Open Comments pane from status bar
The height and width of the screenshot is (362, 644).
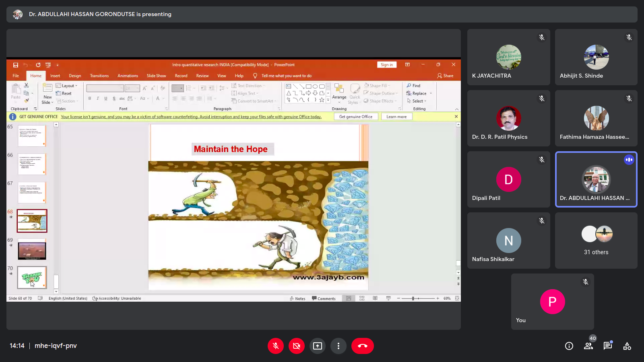(324, 298)
